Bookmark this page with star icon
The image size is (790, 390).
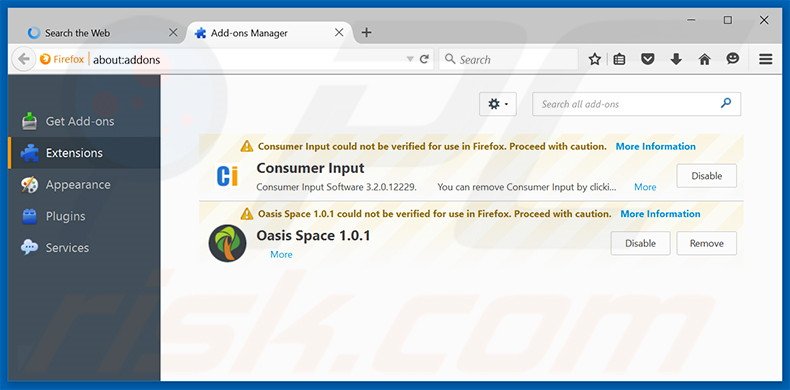pos(595,59)
